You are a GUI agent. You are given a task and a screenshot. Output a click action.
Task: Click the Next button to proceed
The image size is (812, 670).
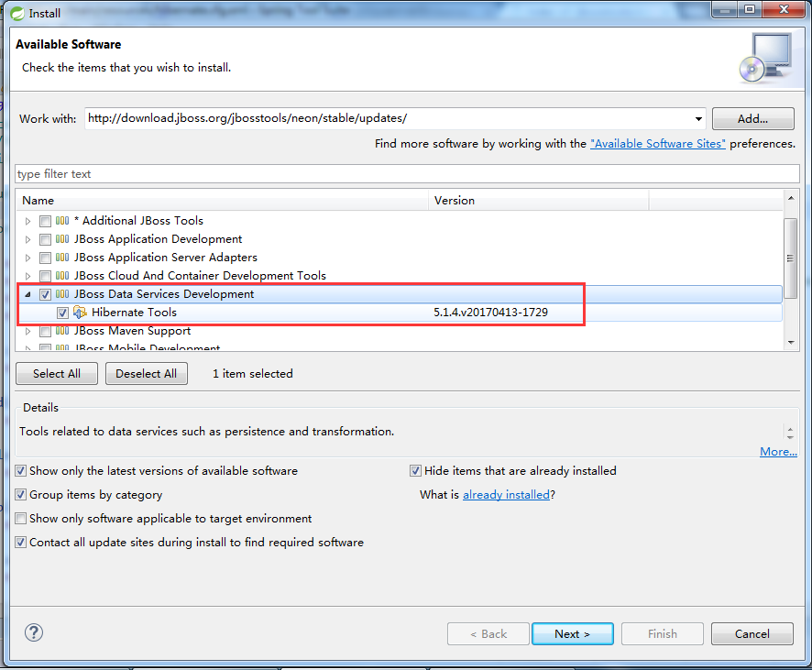[572, 633]
